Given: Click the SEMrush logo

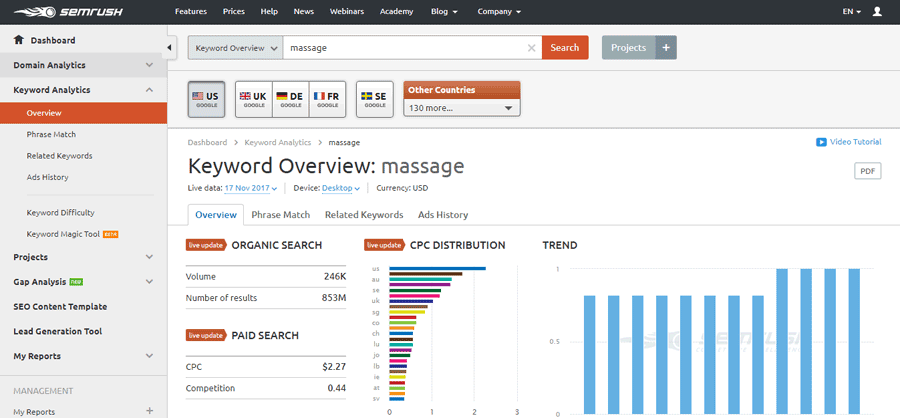Looking at the screenshot, I should point(68,11).
